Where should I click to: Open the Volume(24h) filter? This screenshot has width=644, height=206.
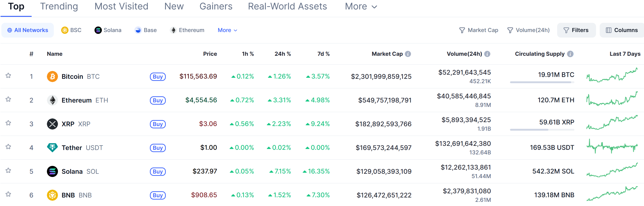tap(528, 30)
